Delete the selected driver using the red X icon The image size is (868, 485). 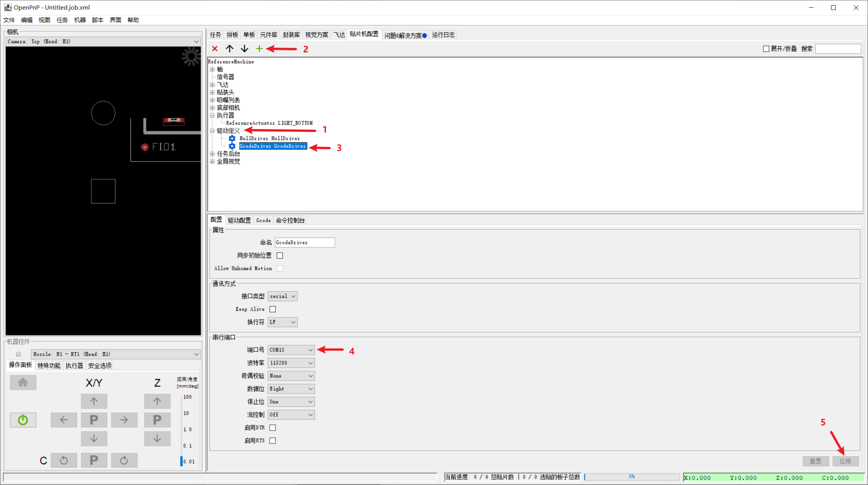pyautogui.click(x=215, y=48)
